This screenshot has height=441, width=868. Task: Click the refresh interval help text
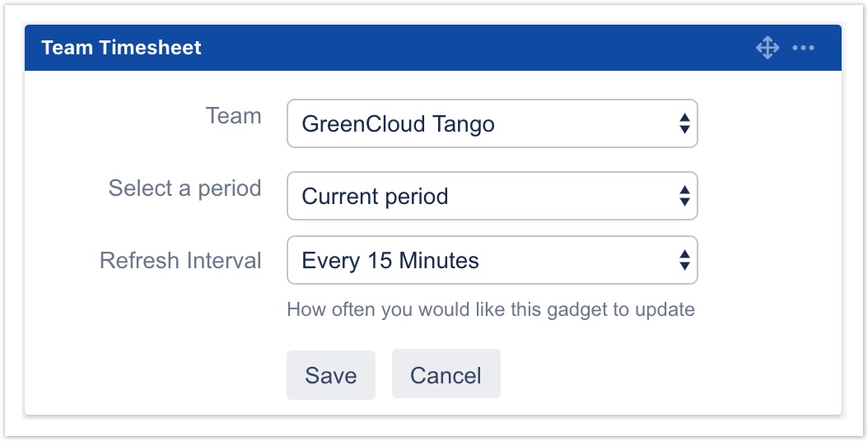coord(490,310)
